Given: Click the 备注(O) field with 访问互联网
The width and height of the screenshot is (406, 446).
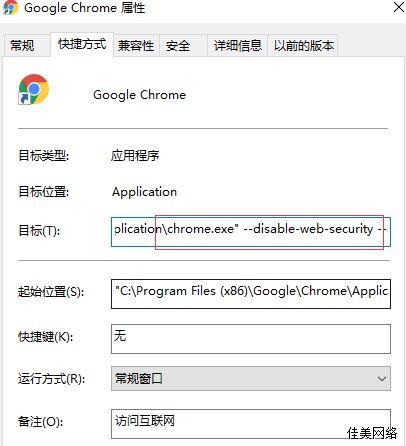Looking at the screenshot, I should coord(251,424).
